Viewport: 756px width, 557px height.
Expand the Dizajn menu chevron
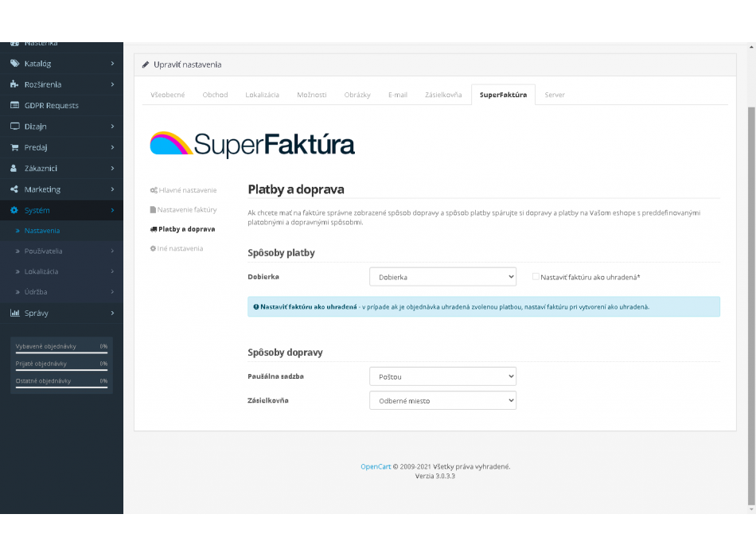coord(112,127)
